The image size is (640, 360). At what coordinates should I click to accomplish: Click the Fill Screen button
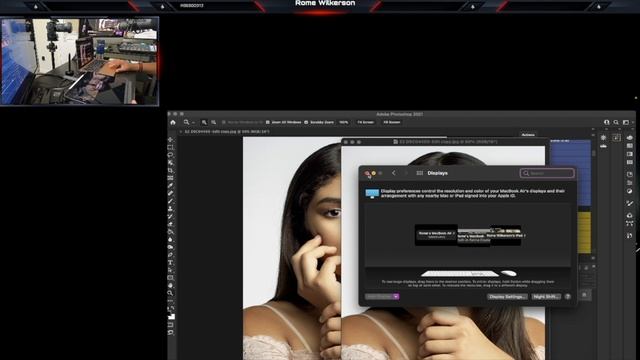coord(391,122)
